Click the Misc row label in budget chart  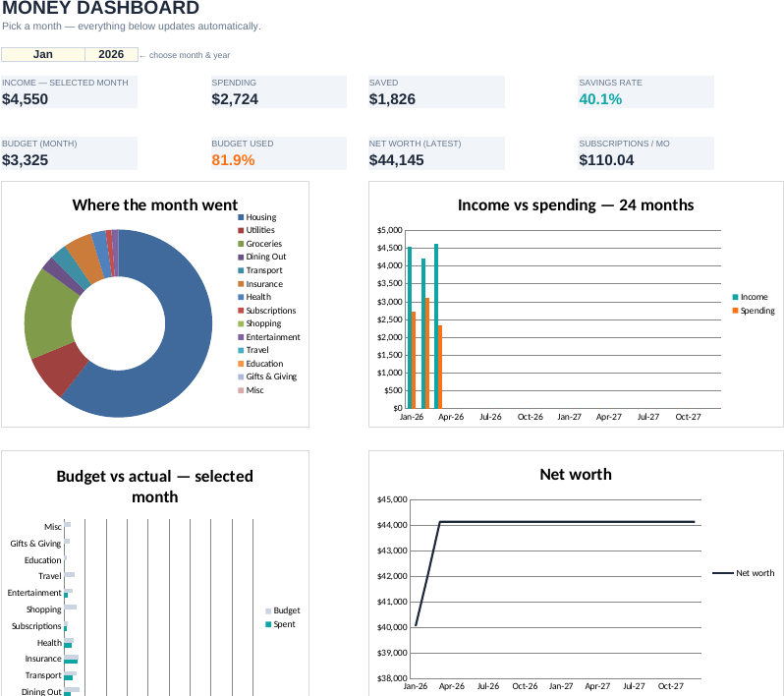pyautogui.click(x=52, y=527)
